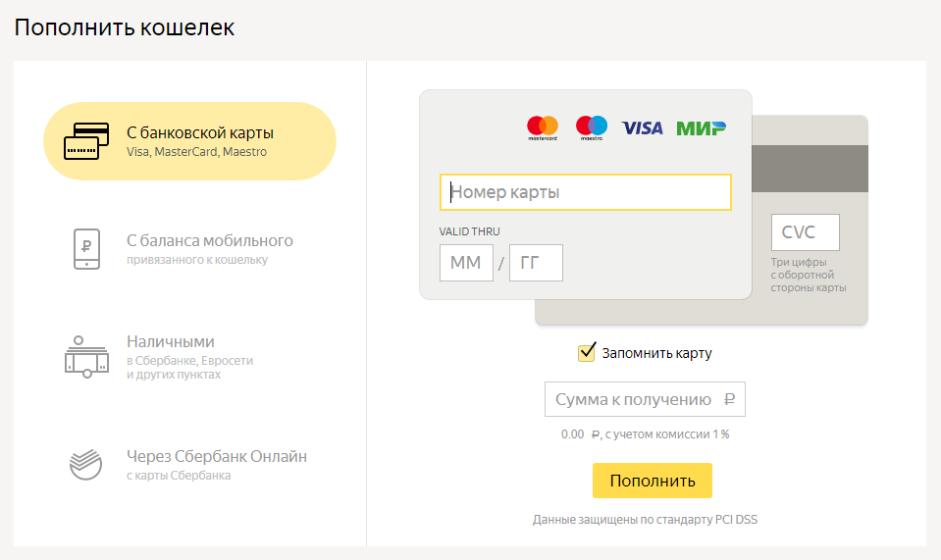The image size is (941, 560).
Task: Click the mobile phone ruble icon
Action: (x=86, y=249)
